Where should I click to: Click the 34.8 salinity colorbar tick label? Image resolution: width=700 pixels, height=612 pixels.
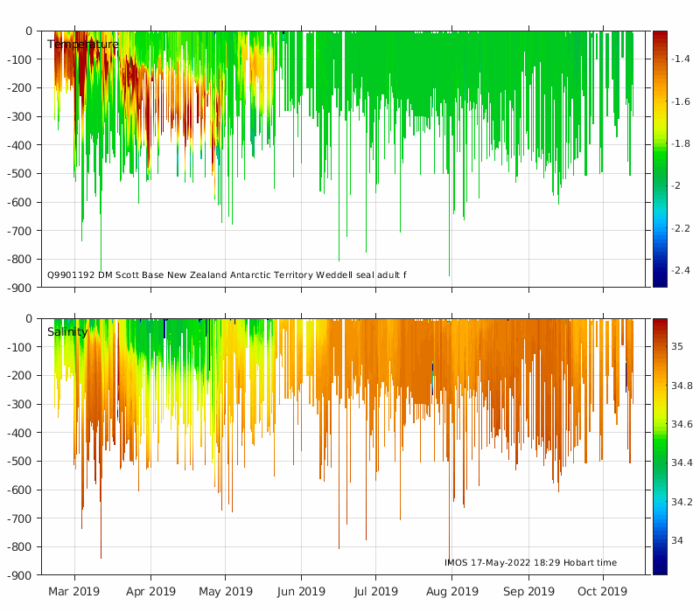pyautogui.click(x=682, y=386)
